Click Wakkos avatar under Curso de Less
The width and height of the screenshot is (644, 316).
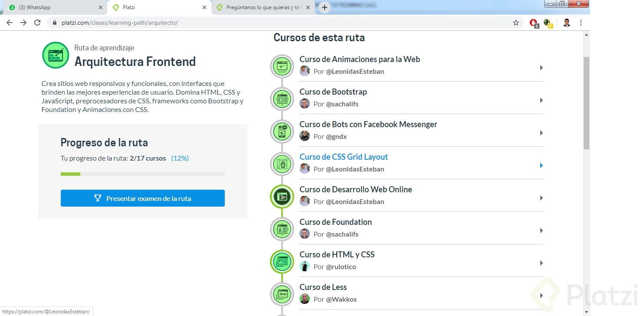(x=305, y=299)
